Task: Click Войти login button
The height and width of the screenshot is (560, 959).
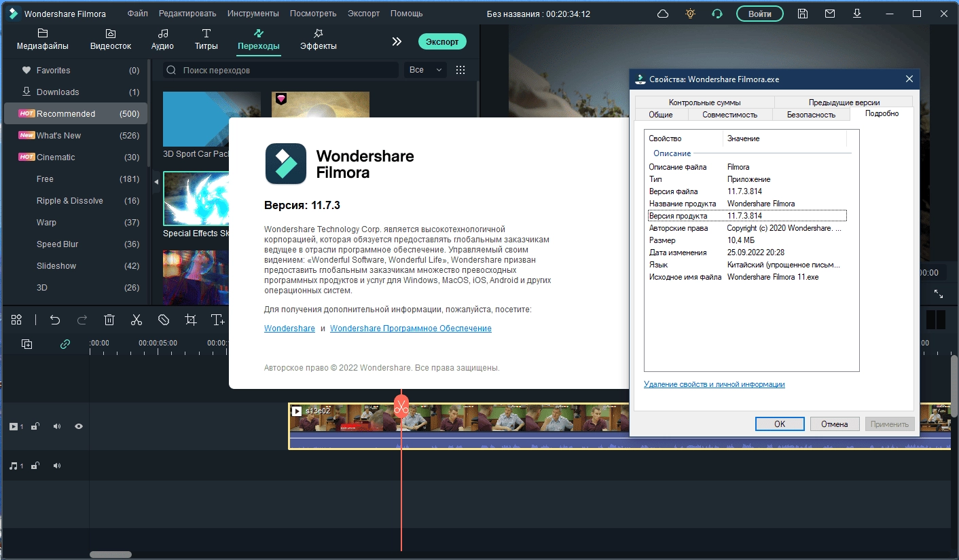Action: (760, 14)
